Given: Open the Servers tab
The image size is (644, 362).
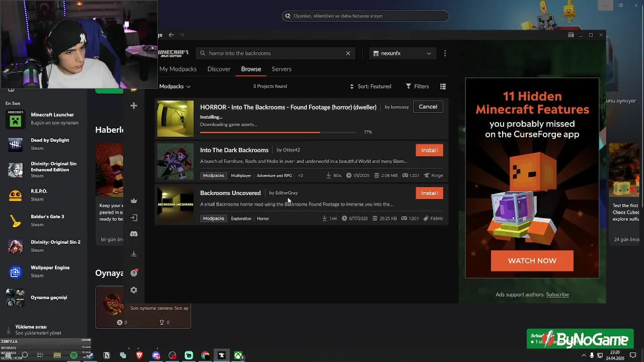Looking at the screenshot, I should tap(281, 69).
